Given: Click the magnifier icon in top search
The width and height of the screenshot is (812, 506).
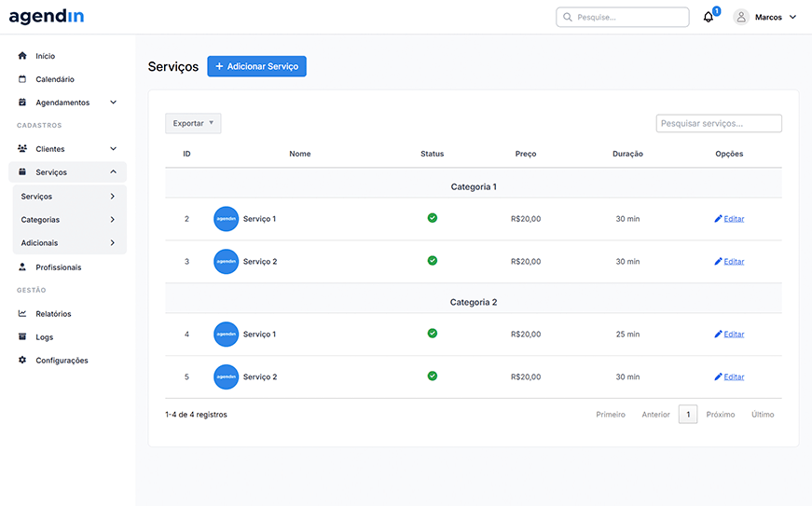Looking at the screenshot, I should point(568,17).
